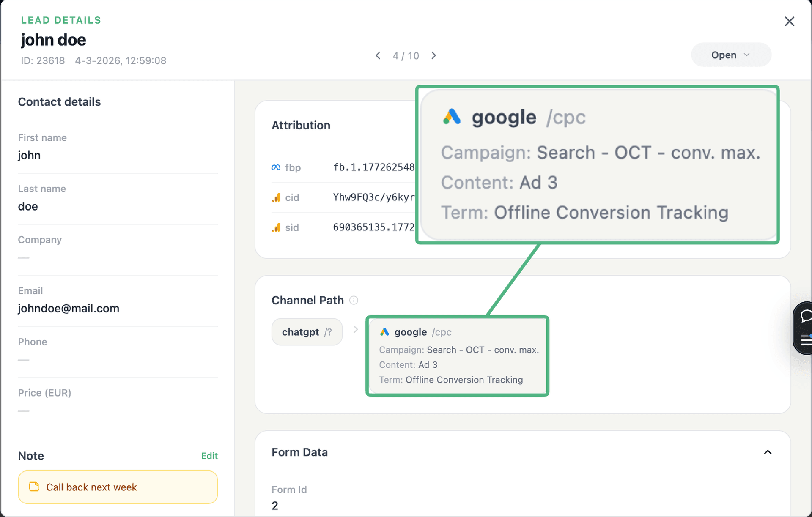
Task: Click the chevron separator between channels
Action: 355,329
